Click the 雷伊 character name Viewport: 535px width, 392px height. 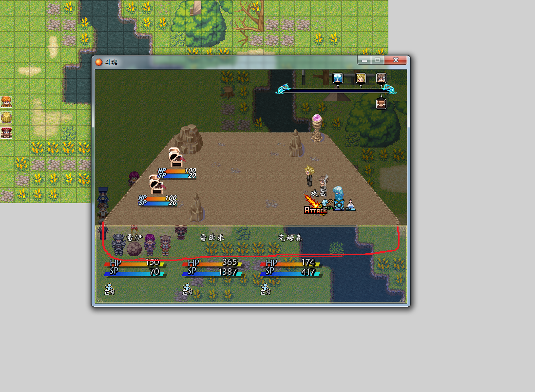point(134,238)
